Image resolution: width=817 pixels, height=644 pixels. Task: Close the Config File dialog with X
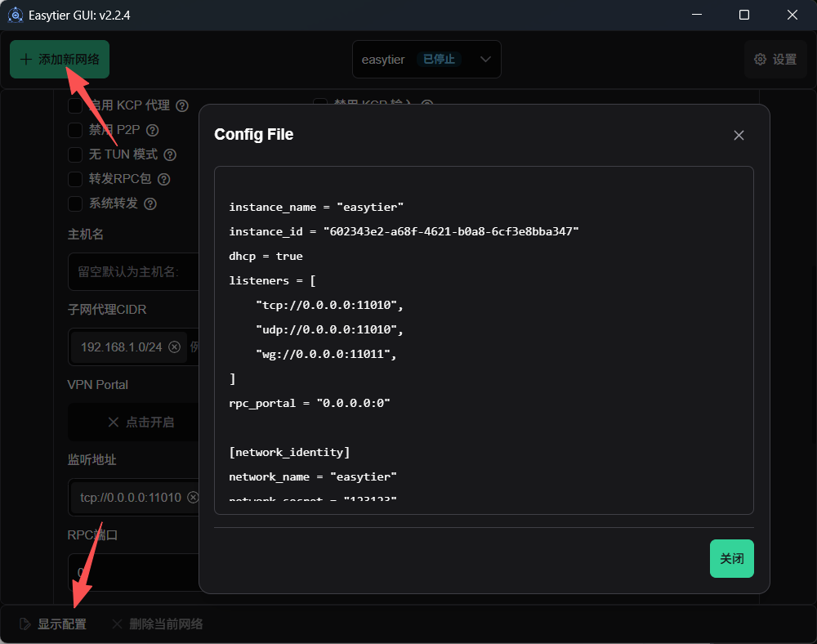[x=739, y=136]
